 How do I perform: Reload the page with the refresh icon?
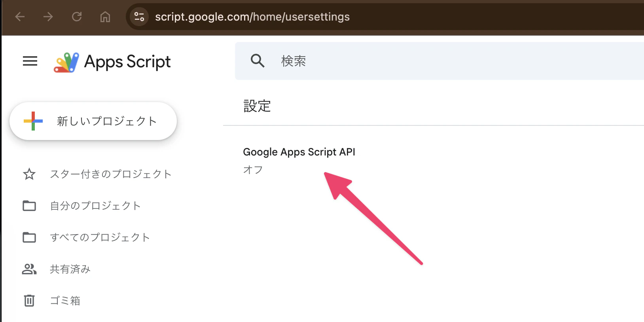point(77,17)
